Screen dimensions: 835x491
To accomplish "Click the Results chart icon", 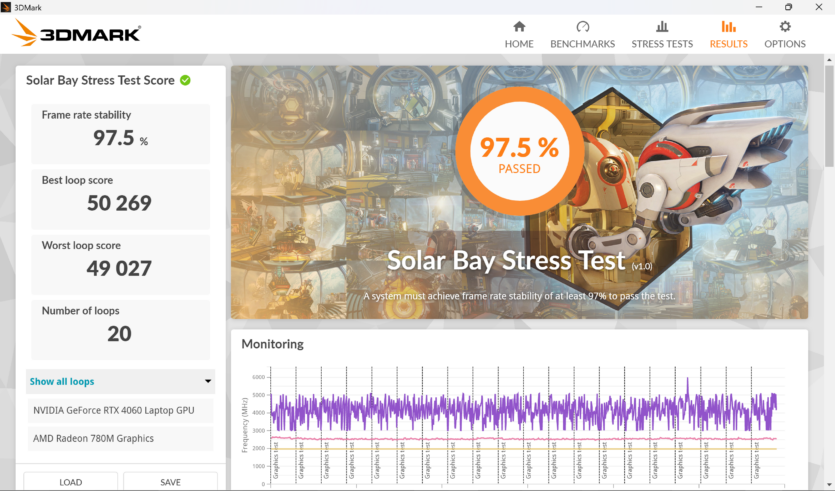I will 728,27.
